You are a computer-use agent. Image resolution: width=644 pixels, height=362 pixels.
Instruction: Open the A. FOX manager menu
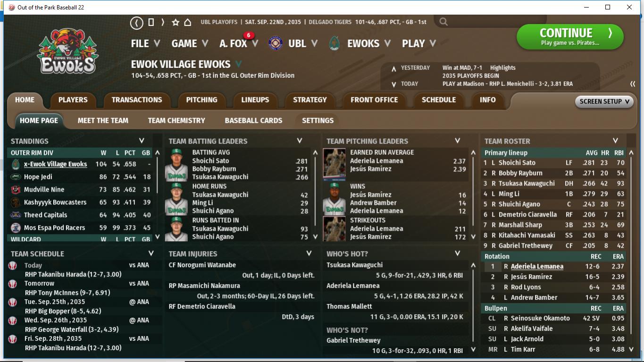239,43
